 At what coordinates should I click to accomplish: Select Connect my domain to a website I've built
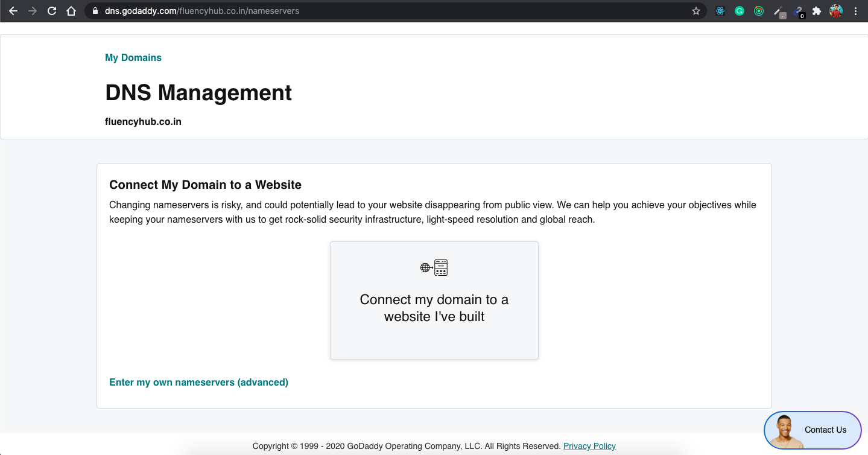pos(434,301)
